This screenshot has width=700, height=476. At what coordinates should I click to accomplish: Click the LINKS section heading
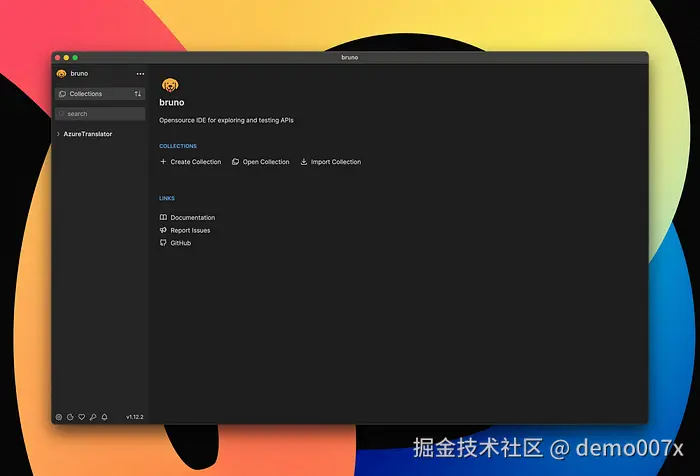(x=167, y=198)
